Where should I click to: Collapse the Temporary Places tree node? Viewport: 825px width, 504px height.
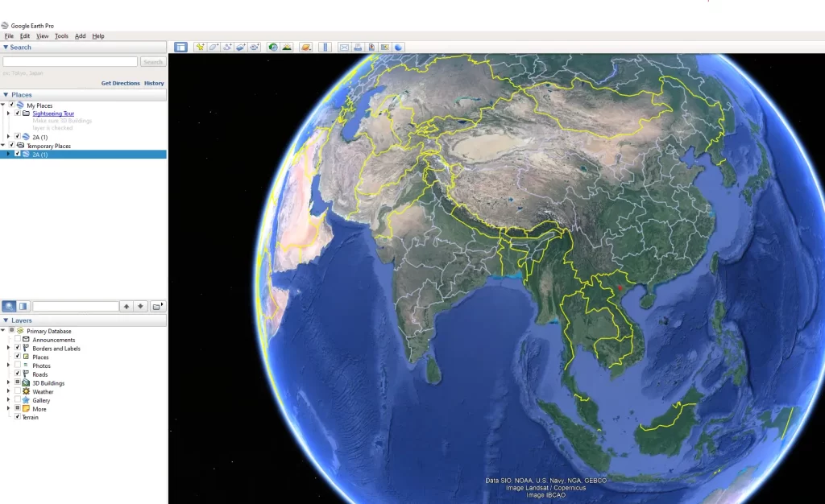3,146
